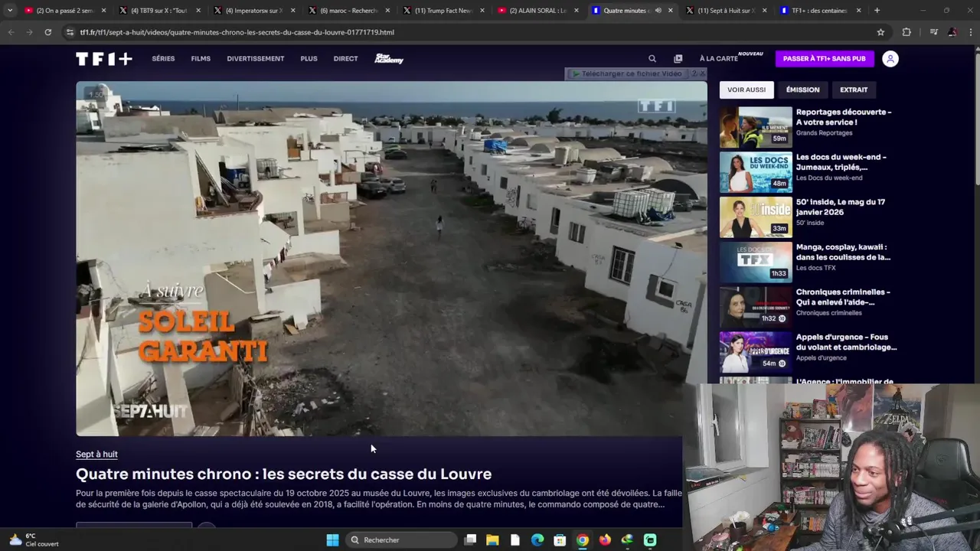The width and height of the screenshot is (980, 551).
Task: Go back with the browser back arrow
Action: tap(11, 32)
